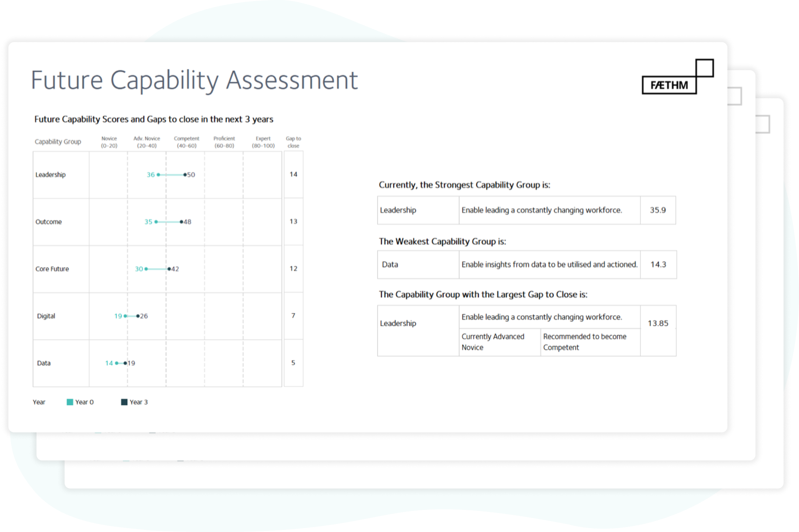This screenshot has height=532, width=799.
Task: Click the Recommended to become Competent cell
Action: (x=590, y=342)
